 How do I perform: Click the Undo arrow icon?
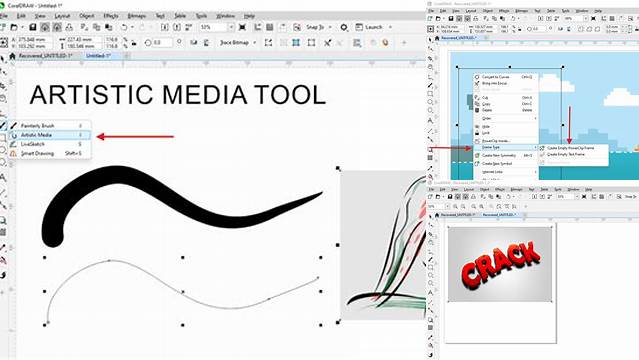pyautogui.click(x=124, y=27)
